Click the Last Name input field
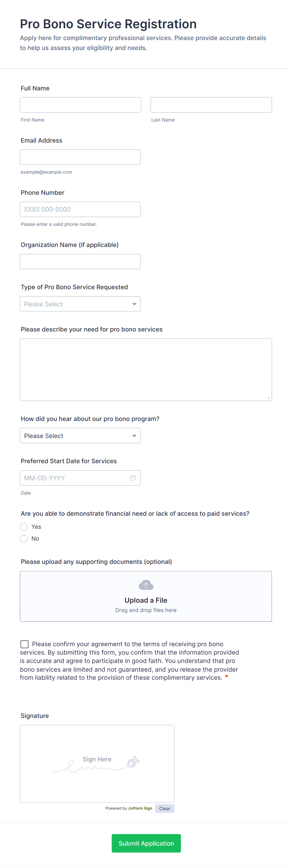 tap(211, 105)
